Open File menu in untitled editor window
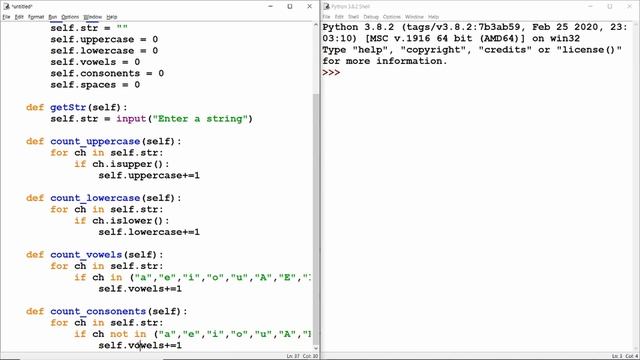This screenshot has height=360, width=640. (6, 17)
